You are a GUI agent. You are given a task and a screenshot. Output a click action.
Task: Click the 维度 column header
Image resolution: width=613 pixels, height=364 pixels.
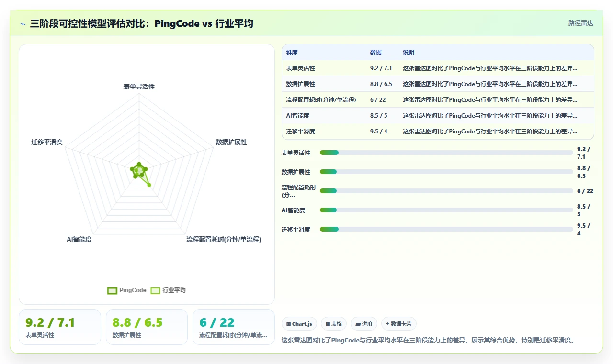click(x=292, y=53)
